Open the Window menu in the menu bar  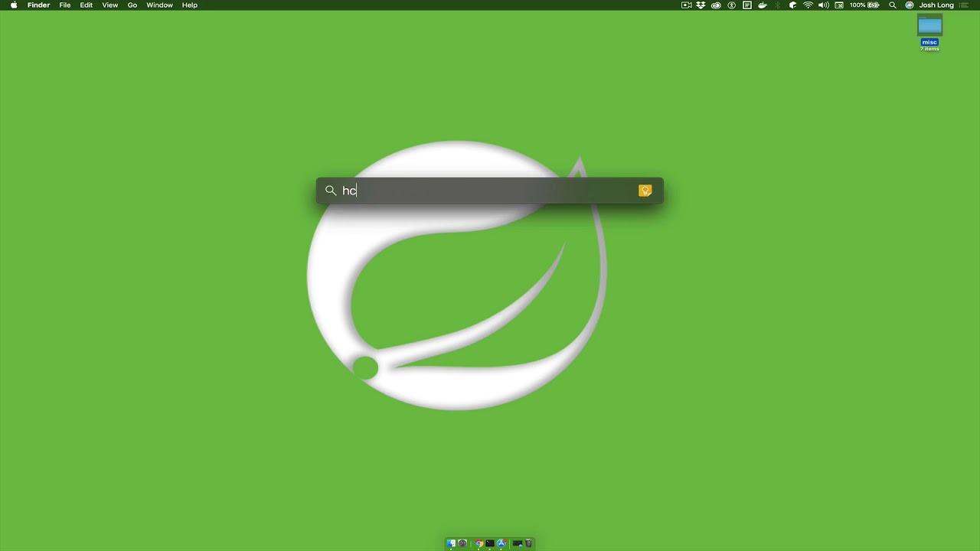(159, 5)
